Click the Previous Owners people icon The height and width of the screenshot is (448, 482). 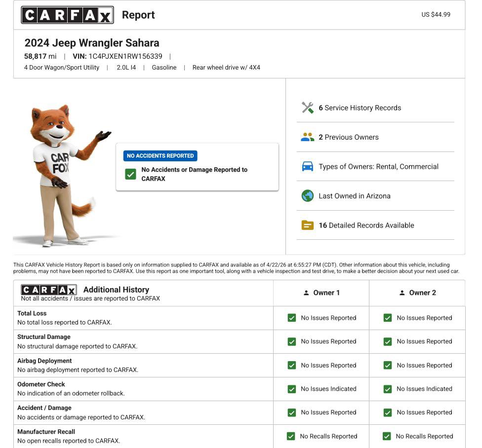307,137
